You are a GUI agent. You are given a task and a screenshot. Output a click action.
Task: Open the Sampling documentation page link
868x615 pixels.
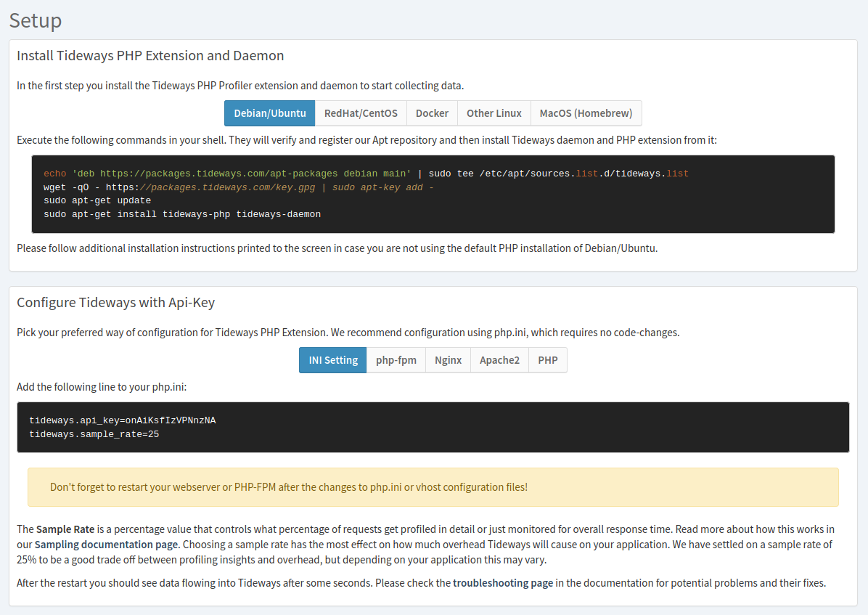pos(107,545)
